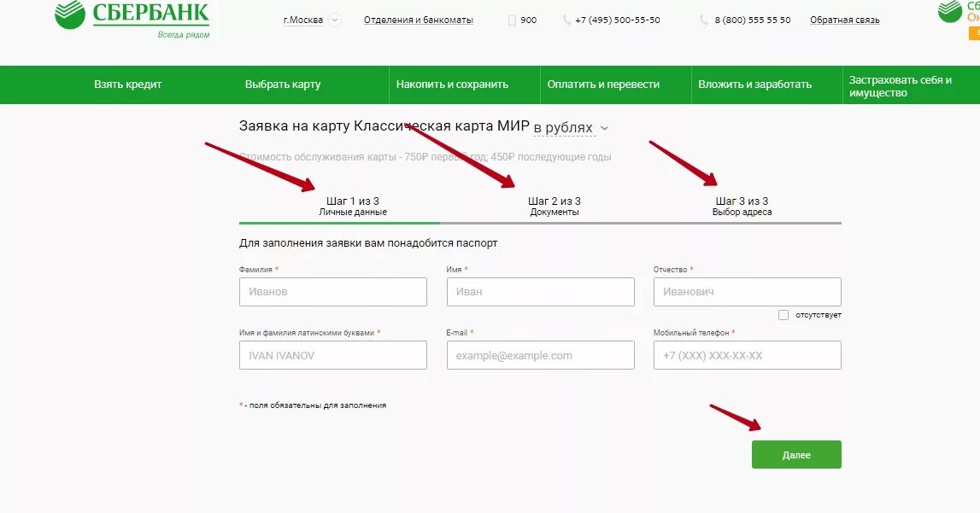Open the Оплатить и перевести menu

603,85
